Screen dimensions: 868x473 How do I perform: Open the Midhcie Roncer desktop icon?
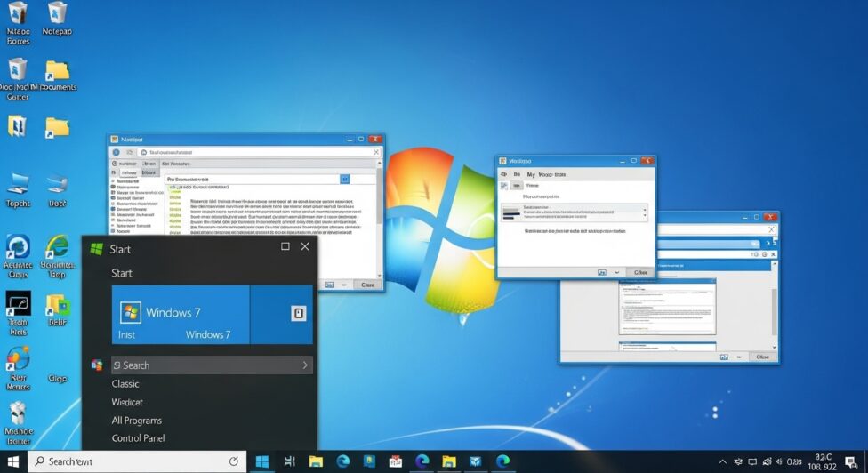19,423
